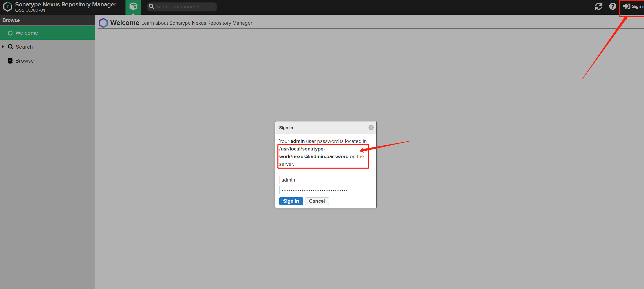Expand the Search tree node arrow

click(3, 47)
